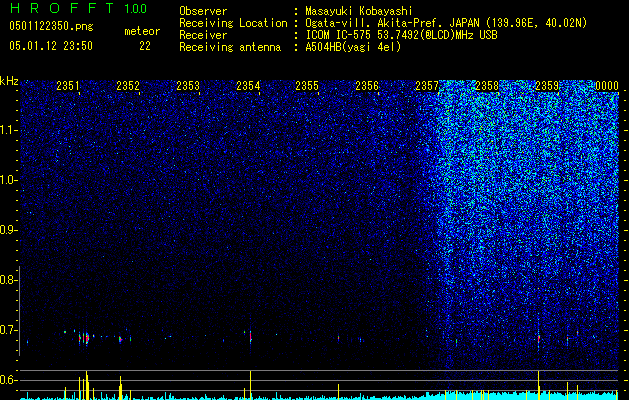Select the filename 0501122350.png

point(51,27)
